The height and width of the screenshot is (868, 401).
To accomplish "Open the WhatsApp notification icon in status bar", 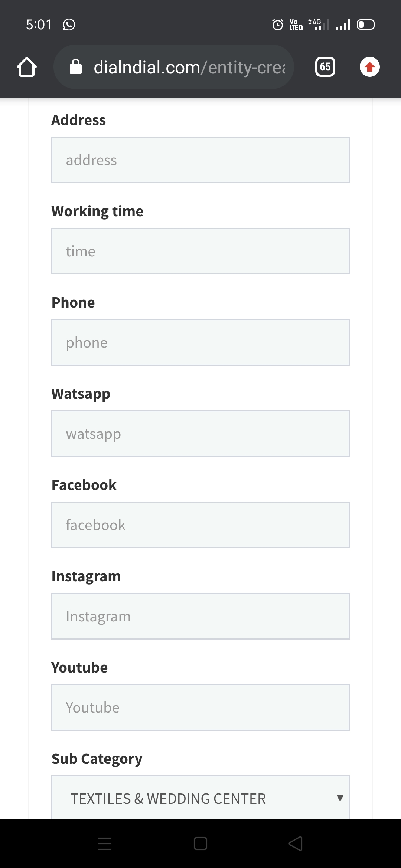I will (69, 24).
